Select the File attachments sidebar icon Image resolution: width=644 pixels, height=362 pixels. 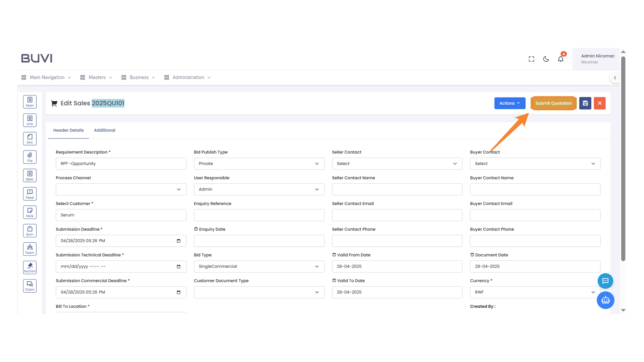coord(30,157)
